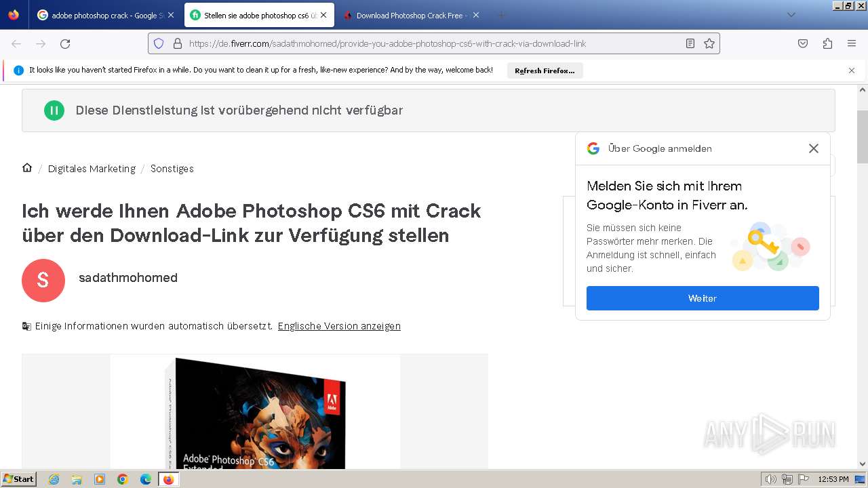Click the Refresh Firefox button
The image size is (868, 488).
[545, 70]
